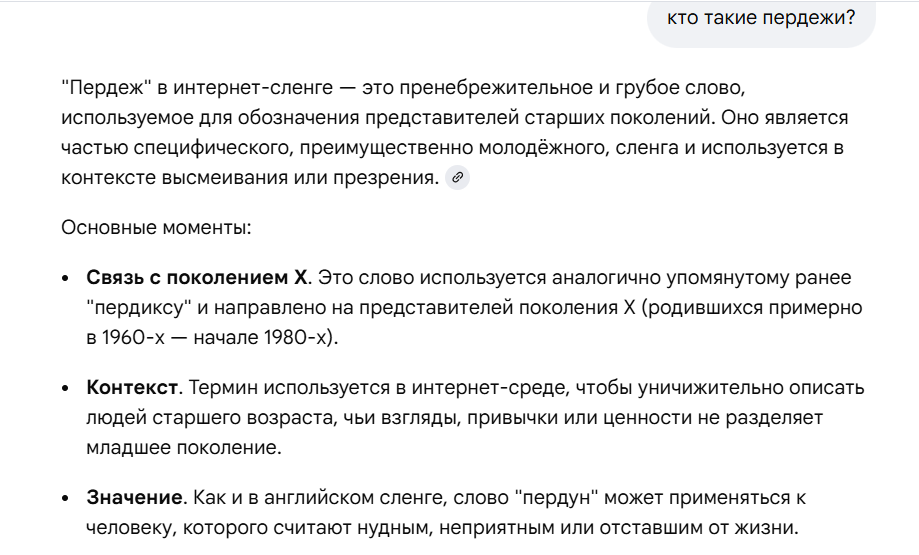Click the bullet point before "Контекст"

click(66, 388)
